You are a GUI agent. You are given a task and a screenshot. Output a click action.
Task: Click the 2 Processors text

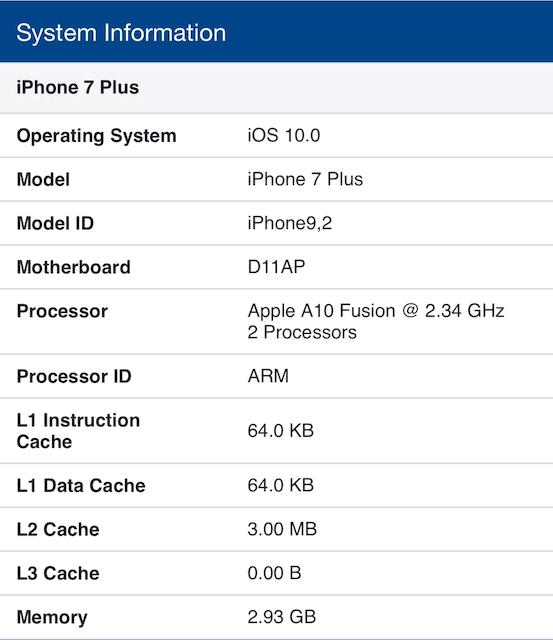pos(302,332)
